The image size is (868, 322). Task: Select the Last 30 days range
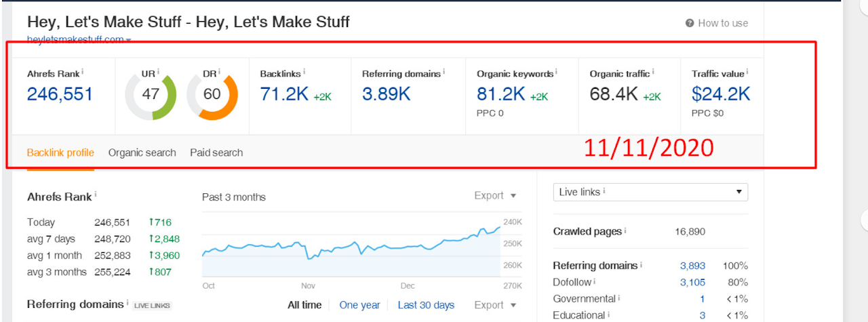tap(426, 305)
